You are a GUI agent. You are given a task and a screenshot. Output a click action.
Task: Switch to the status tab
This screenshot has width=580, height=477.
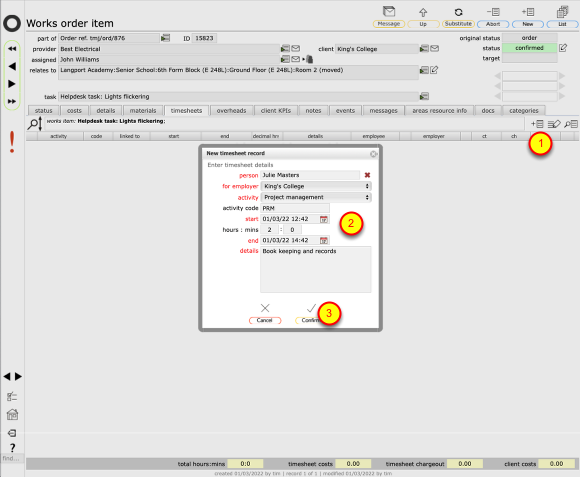[44, 111]
